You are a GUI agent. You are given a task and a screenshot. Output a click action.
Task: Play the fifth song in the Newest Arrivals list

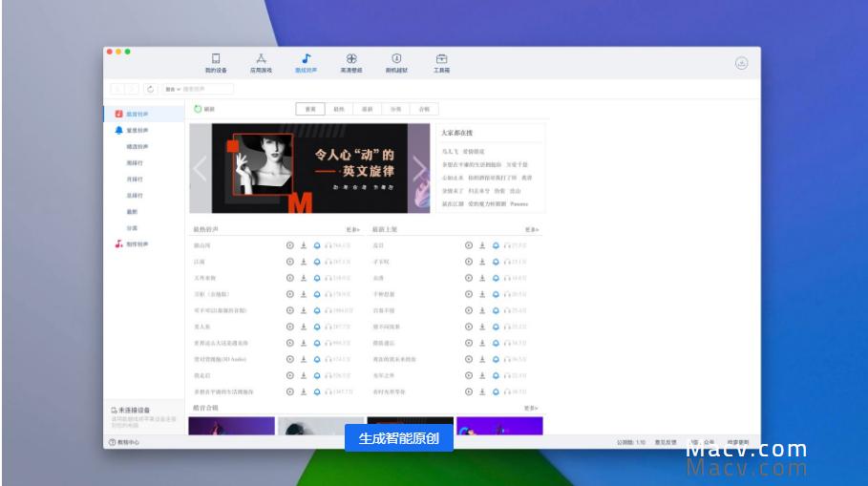469,310
